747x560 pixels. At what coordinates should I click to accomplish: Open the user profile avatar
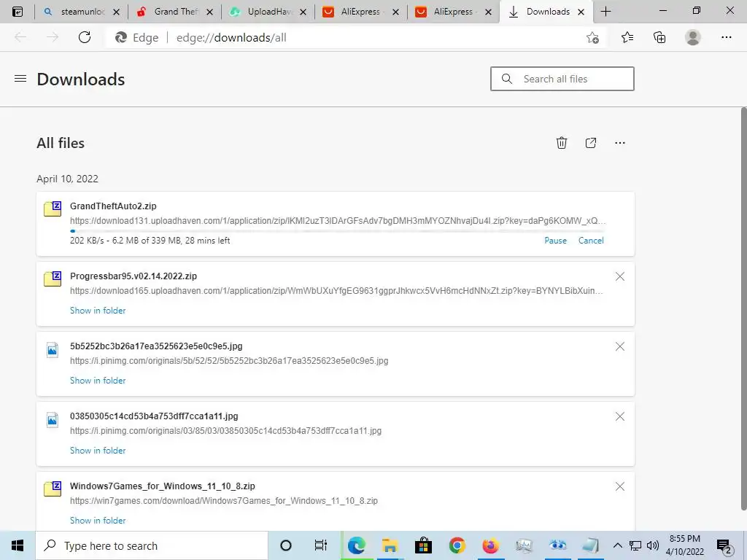[693, 37]
